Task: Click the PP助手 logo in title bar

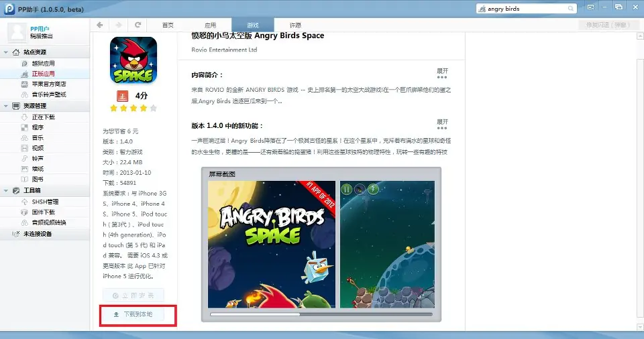Action: [9, 9]
